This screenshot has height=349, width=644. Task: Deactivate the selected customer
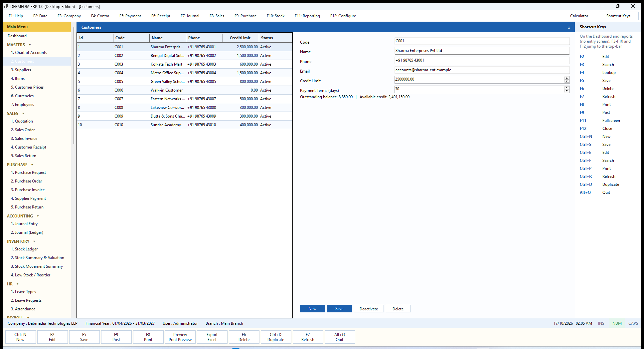369,309
